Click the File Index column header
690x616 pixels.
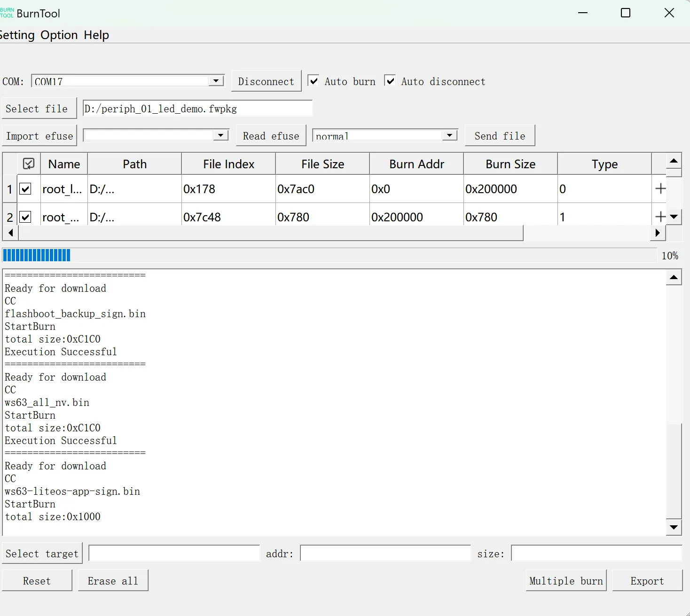pyautogui.click(x=228, y=164)
